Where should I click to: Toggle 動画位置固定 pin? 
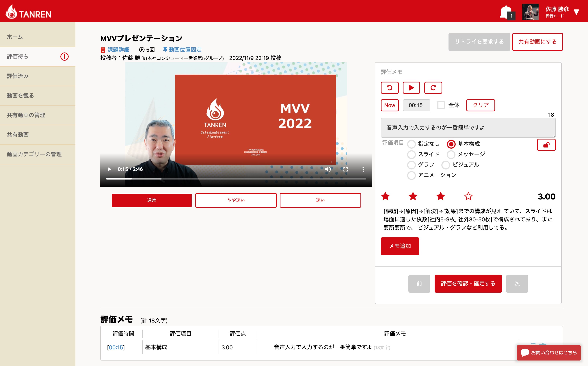pyautogui.click(x=182, y=50)
